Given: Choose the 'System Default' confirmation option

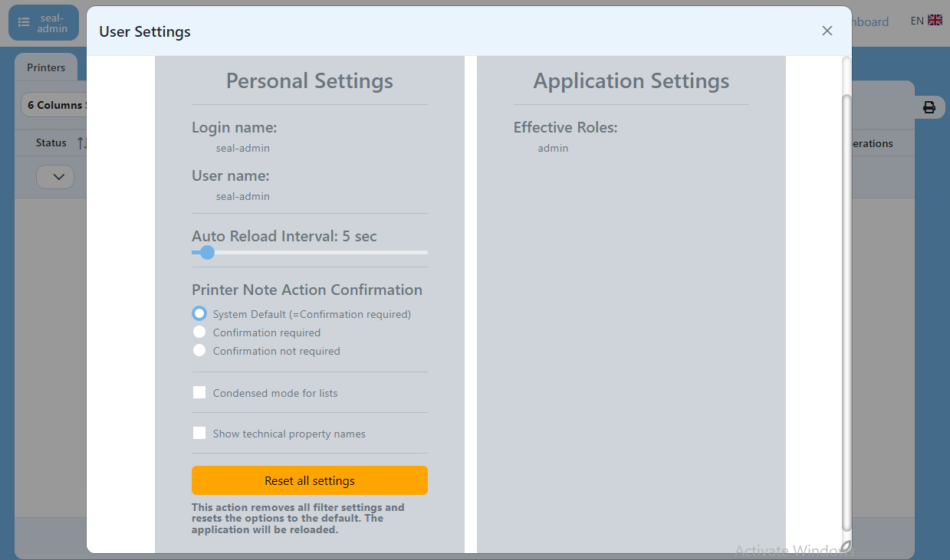Looking at the screenshot, I should [199, 313].
